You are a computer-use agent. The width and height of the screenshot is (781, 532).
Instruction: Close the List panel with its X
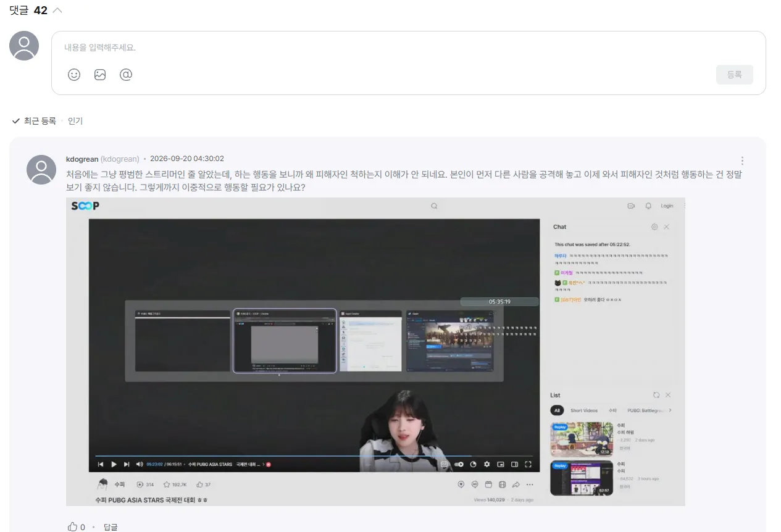[667, 395]
